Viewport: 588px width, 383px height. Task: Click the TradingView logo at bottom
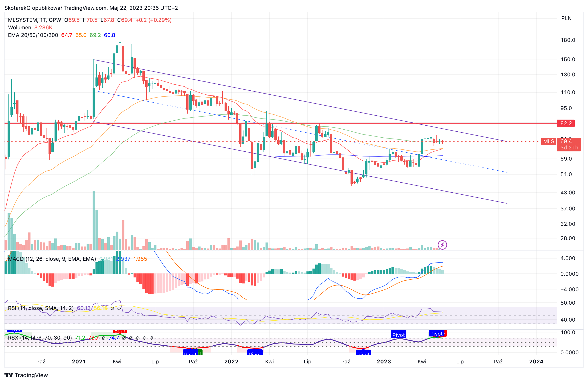click(26, 375)
